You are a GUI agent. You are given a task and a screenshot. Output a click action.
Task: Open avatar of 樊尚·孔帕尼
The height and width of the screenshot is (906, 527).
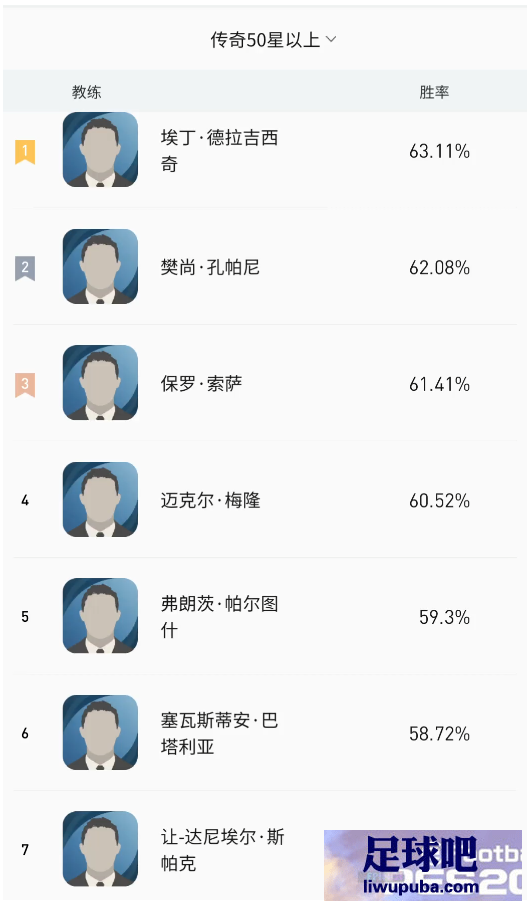pos(101,266)
